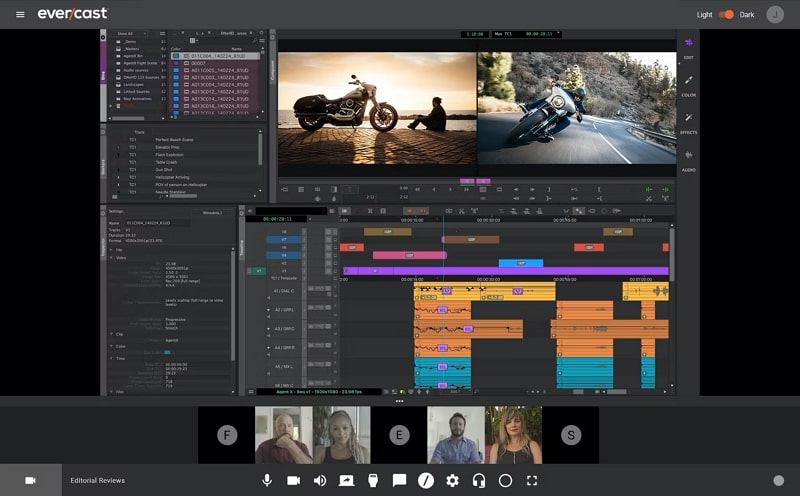Expand the three-dots handle above the participants

coord(399,401)
